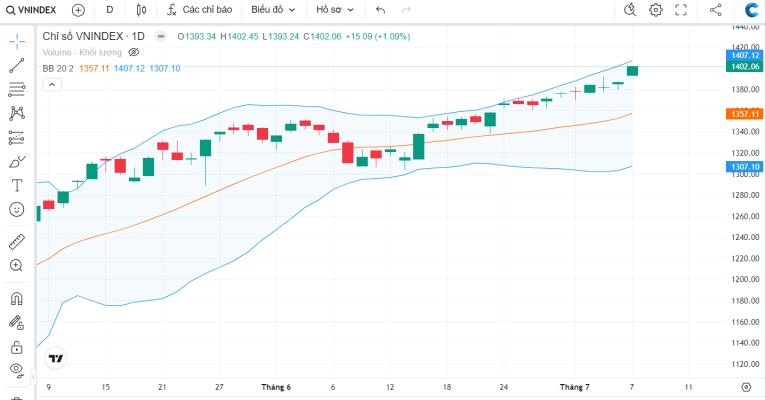Click the Chỉ số VNINDEX title
Image resolution: width=766 pixels, height=400 pixels.
click(x=93, y=36)
